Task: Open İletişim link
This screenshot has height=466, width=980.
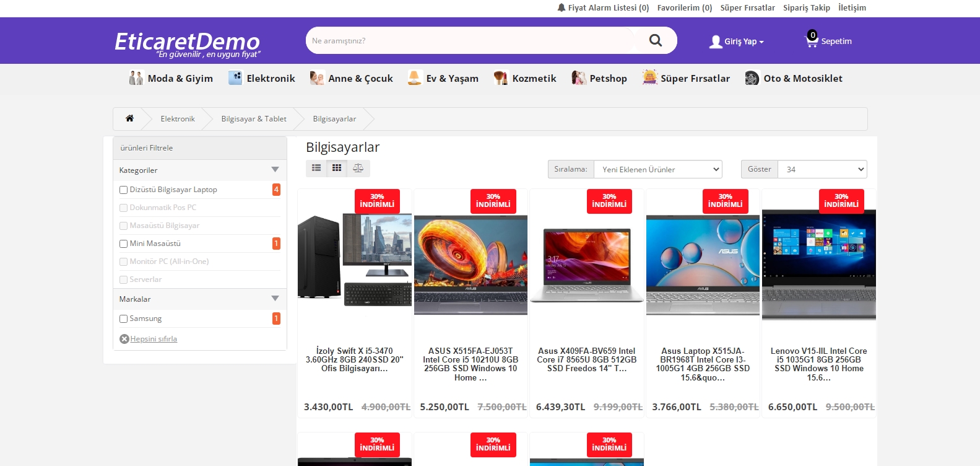Action: (852, 7)
